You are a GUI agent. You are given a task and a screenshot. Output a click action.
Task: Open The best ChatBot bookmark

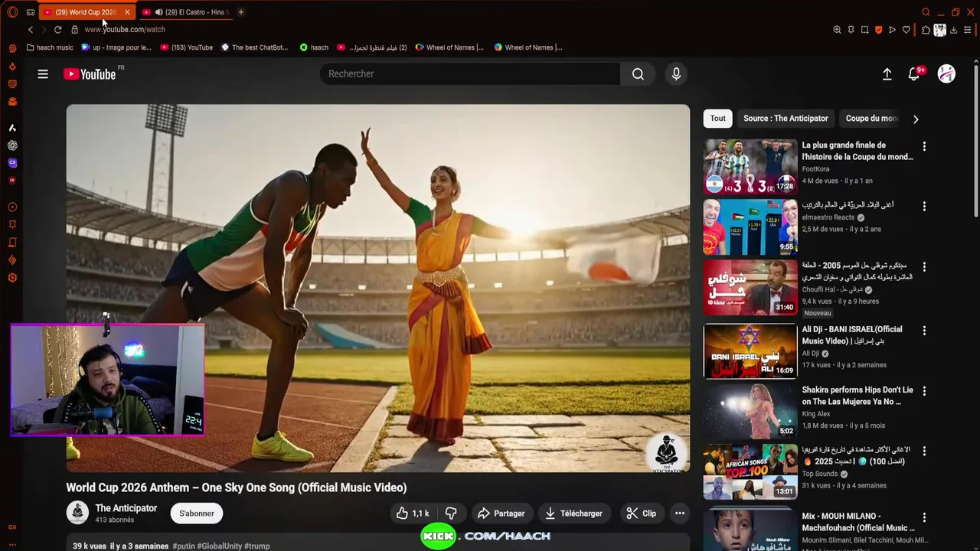coord(255,47)
